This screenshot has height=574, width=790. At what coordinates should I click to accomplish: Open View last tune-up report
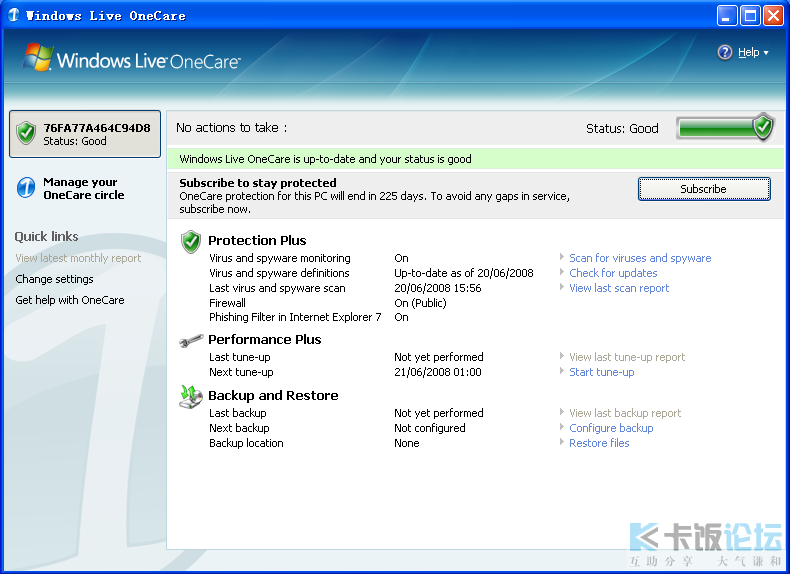coord(627,357)
